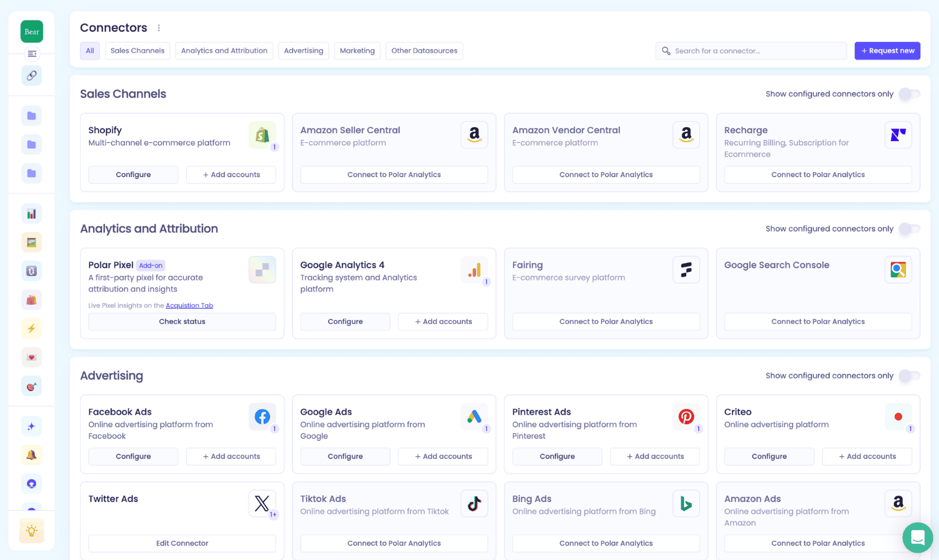Connect Fairing to Polar Analytics

click(x=606, y=322)
